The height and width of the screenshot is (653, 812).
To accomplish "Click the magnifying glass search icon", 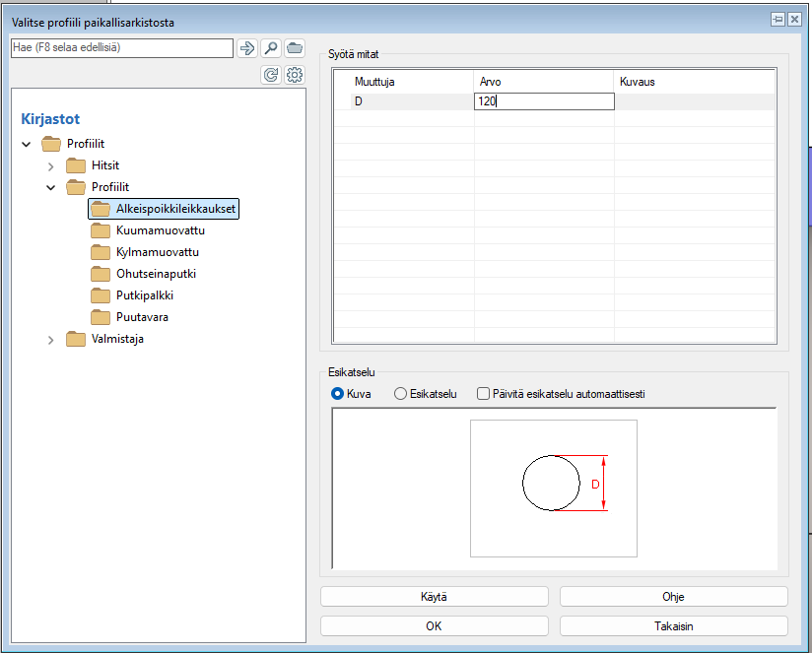I will 271,48.
